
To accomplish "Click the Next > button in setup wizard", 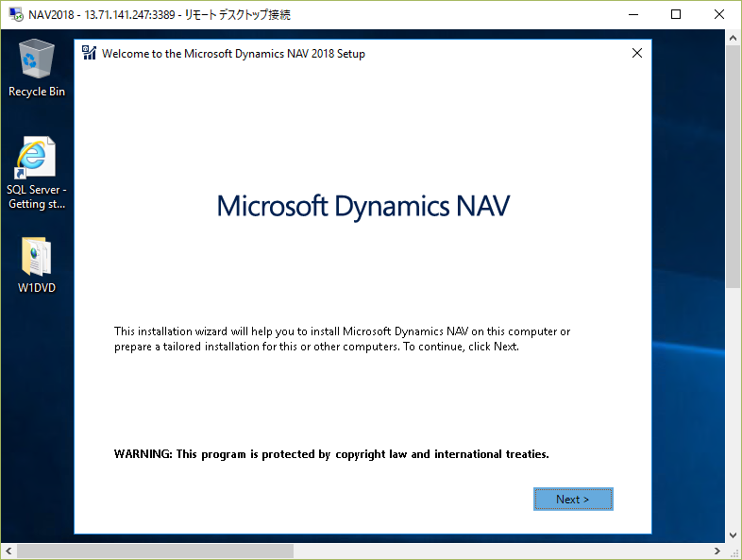I will pyautogui.click(x=573, y=499).
